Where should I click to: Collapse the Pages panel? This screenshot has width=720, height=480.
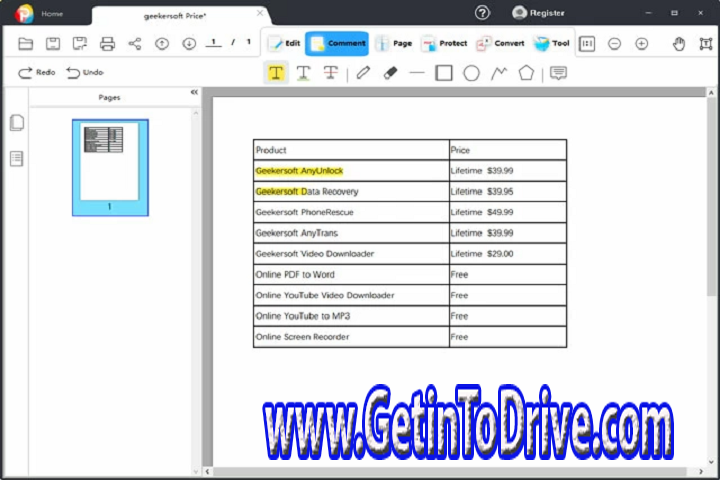click(194, 92)
